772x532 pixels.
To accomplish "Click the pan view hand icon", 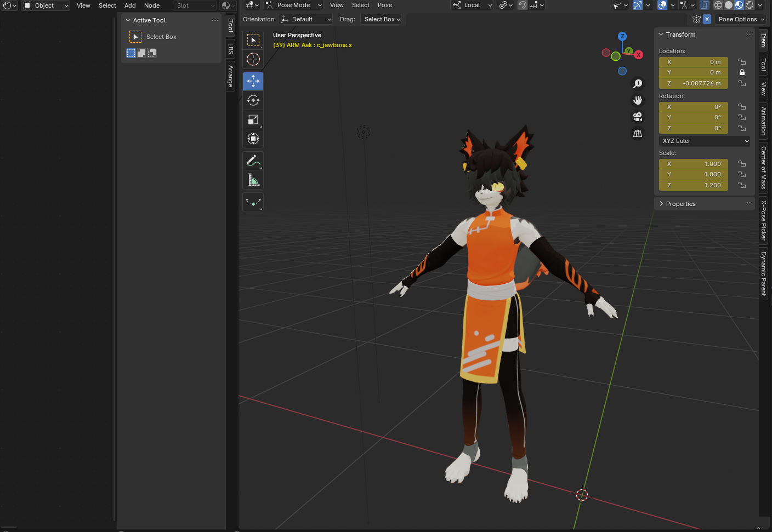I will click(x=638, y=100).
